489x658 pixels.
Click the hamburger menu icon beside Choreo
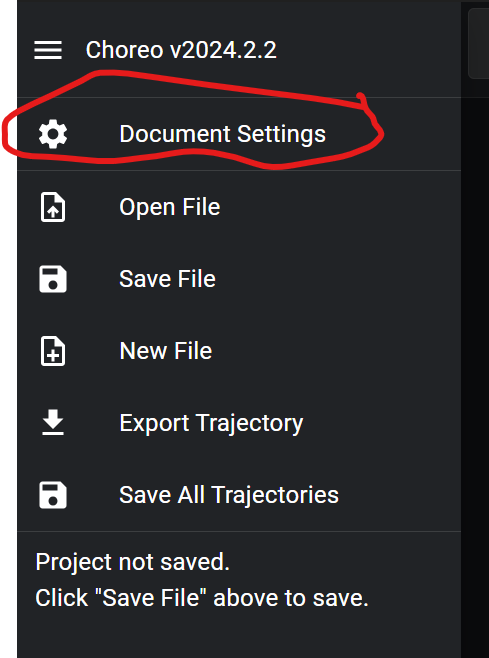[48, 50]
